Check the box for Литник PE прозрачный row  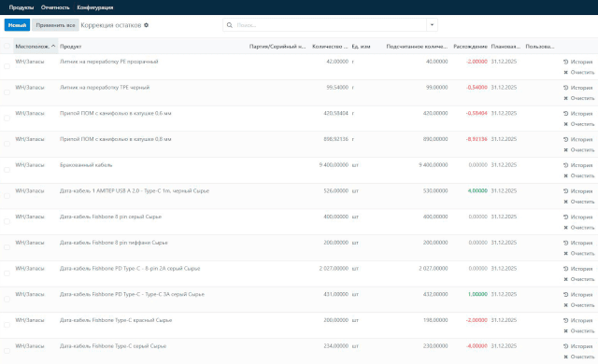tap(7, 66)
